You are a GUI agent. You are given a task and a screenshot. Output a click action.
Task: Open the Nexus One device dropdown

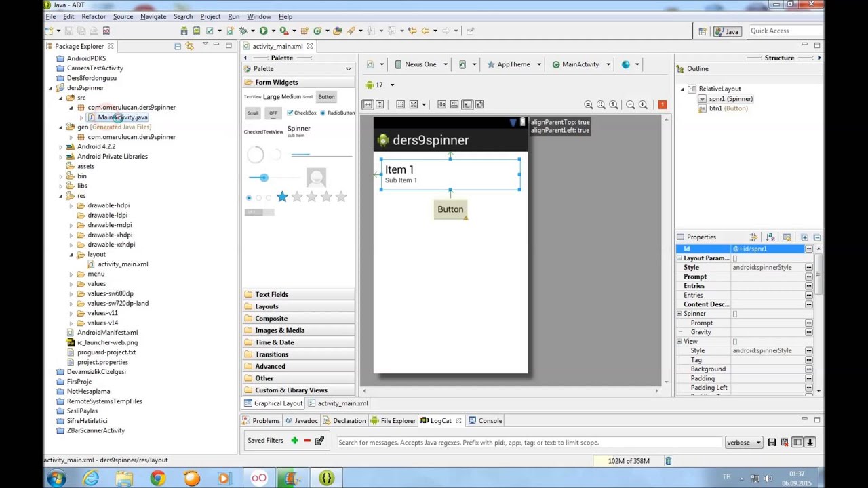point(421,64)
